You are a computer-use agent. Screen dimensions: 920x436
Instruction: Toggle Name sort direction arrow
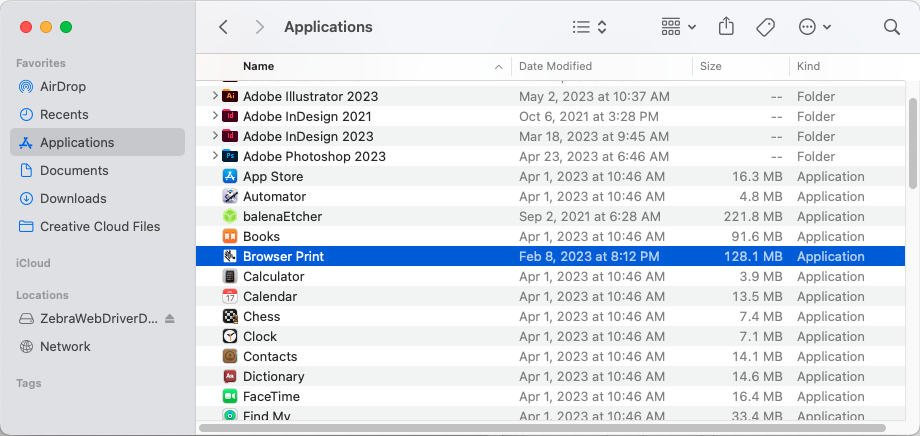tap(499, 67)
